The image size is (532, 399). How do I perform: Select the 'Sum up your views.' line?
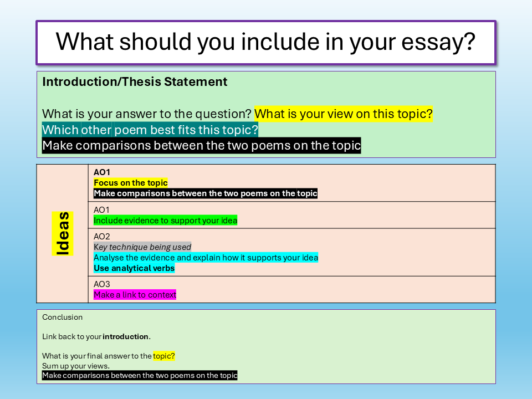[76, 366]
